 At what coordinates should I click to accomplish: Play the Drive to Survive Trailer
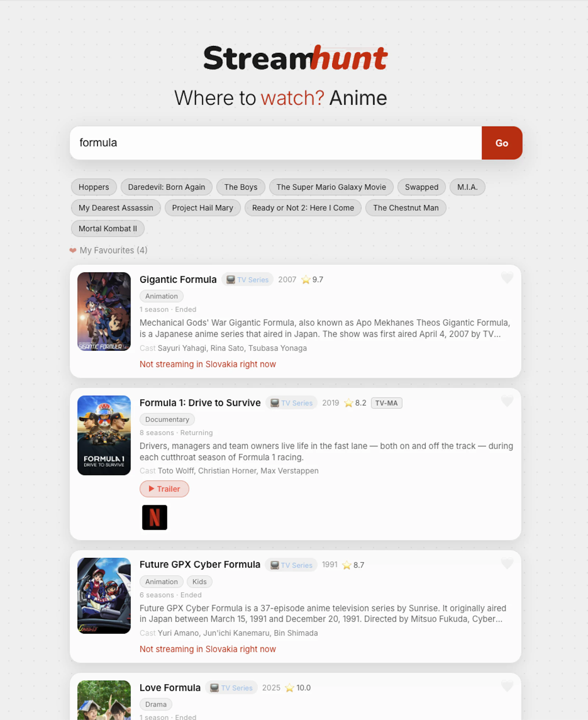[x=164, y=489]
